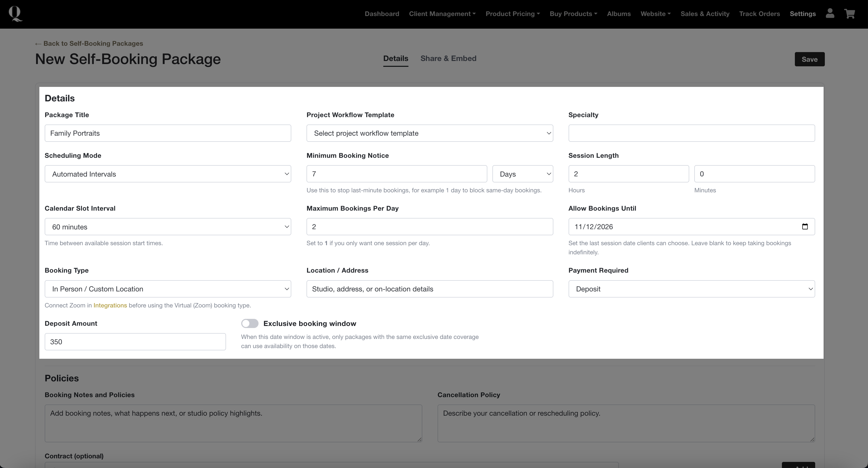Open Calendar Slot Interval dropdown
The height and width of the screenshot is (468, 868).
pyautogui.click(x=168, y=227)
